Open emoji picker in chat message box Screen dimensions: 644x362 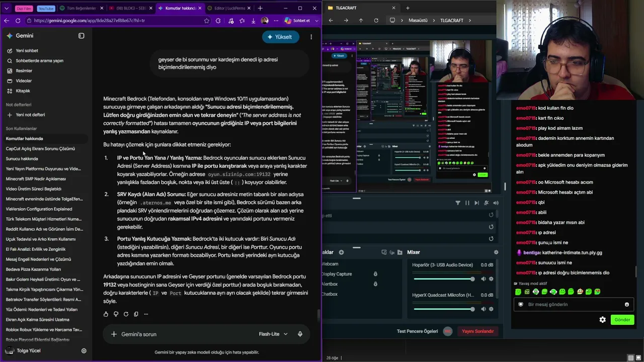point(627,305)
